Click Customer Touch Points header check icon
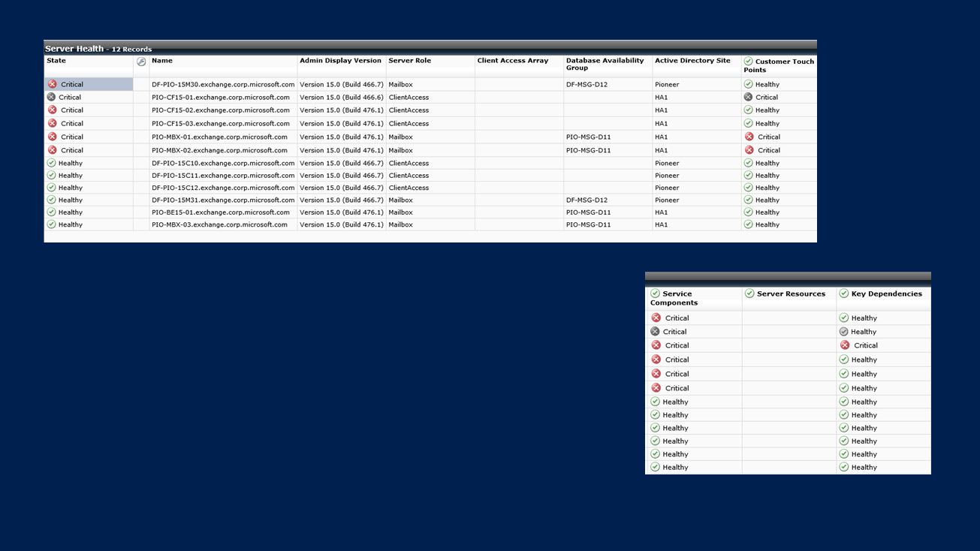Image resolution: width=980 pixels, height=551 pixels. point(748,62)
